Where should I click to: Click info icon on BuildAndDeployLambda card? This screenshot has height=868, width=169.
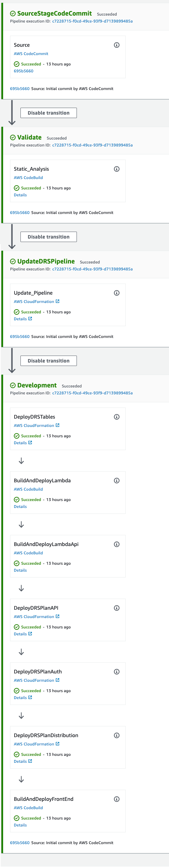point(117,481)
